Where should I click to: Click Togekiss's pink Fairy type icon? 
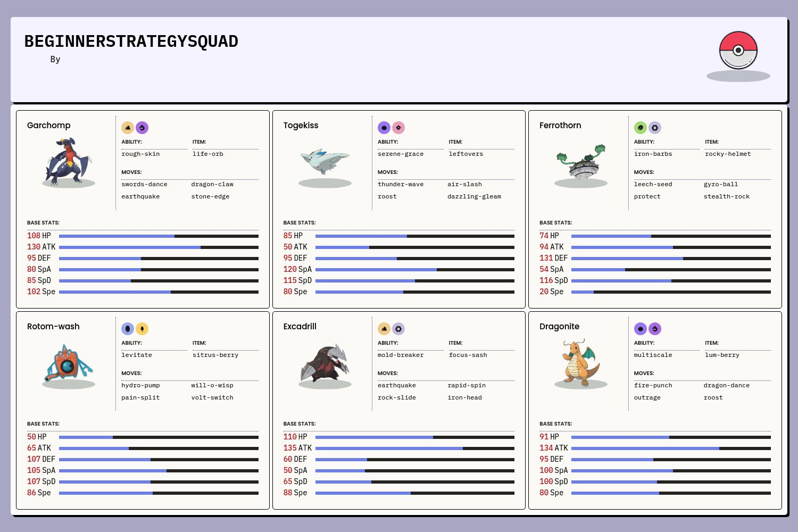pos(398,128)
